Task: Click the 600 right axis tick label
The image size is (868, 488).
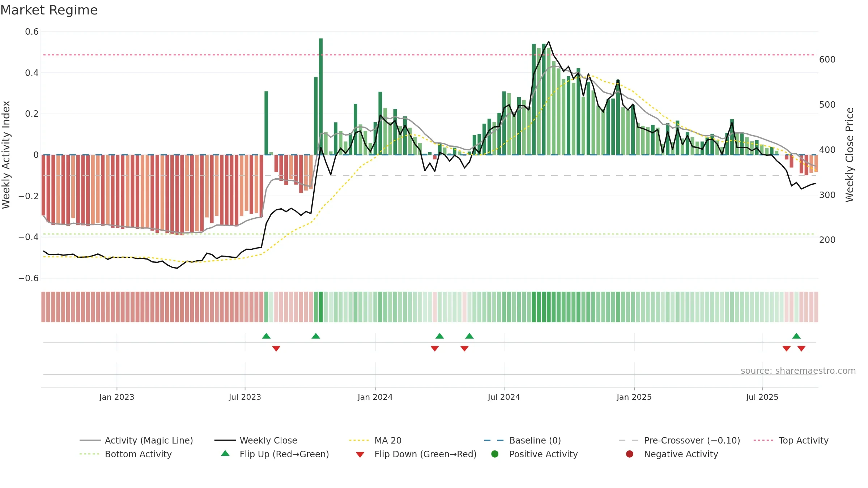Action: [827, 59]
